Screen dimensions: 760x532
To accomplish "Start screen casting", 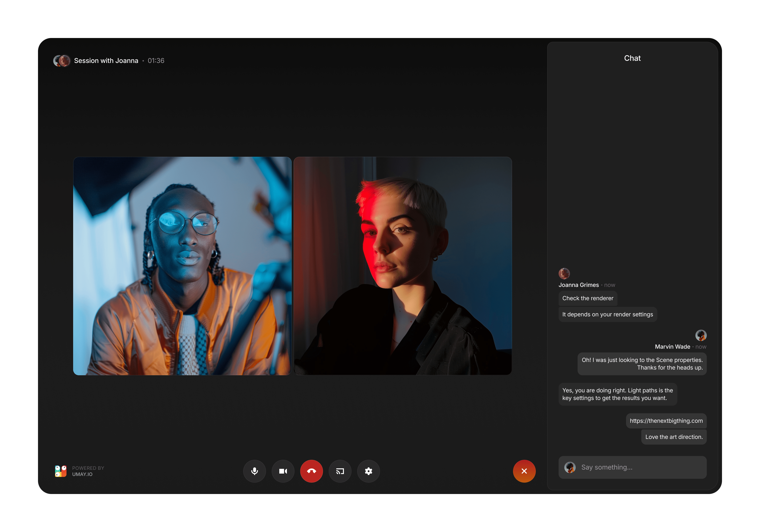I will point(340,471).
